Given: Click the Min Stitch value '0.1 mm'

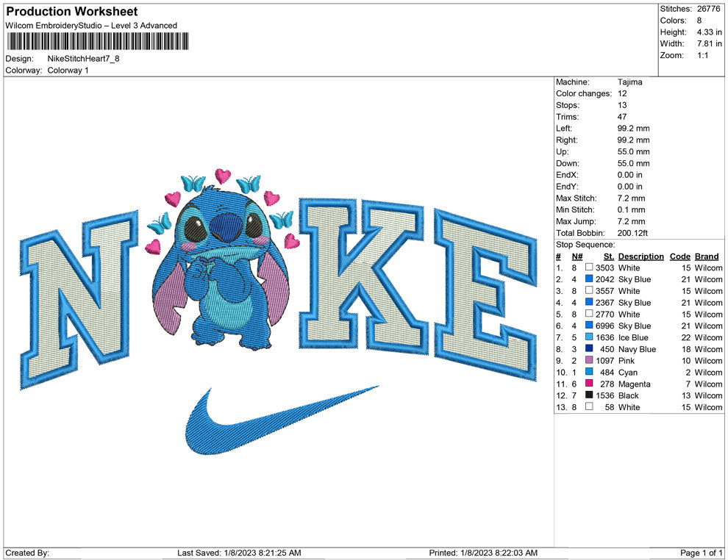Looking at the screenshot, I should pyautogui.click(x=632, y=209).
